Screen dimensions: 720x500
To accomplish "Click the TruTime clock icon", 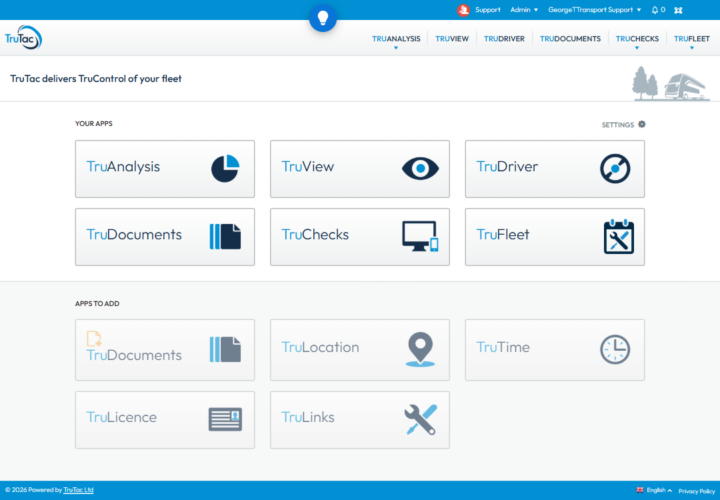I will click(615, 349).
